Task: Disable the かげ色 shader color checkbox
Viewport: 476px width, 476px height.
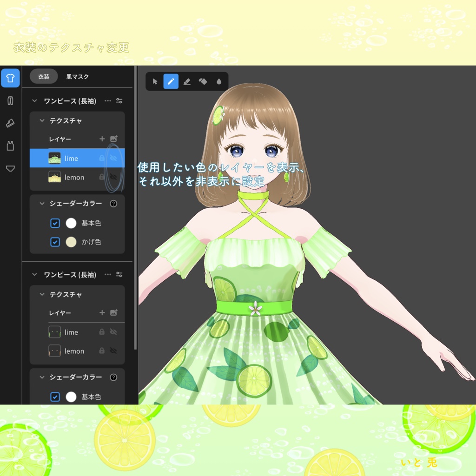Action: [55, 242]
